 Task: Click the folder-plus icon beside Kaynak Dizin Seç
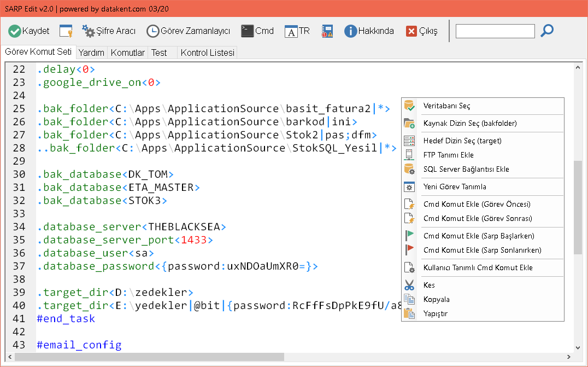pyautogui.click(x=409, y=124)
